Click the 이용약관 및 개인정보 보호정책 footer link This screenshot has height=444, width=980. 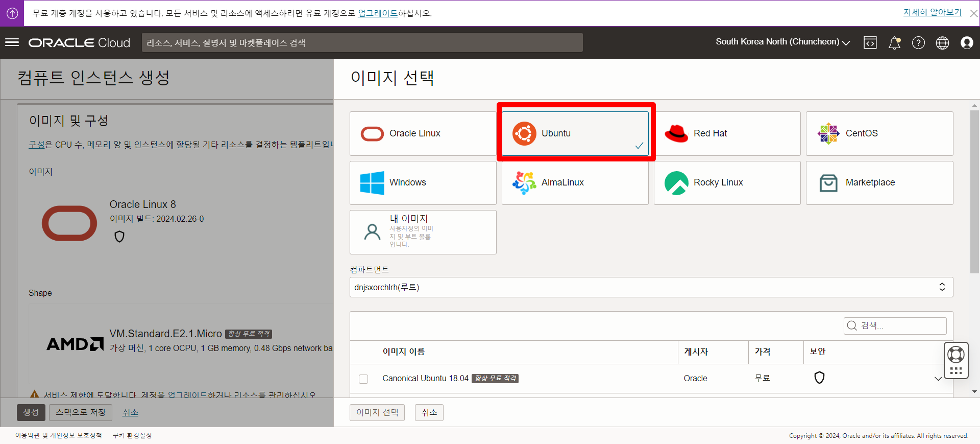pyautogui.click(x=58, y=435)
